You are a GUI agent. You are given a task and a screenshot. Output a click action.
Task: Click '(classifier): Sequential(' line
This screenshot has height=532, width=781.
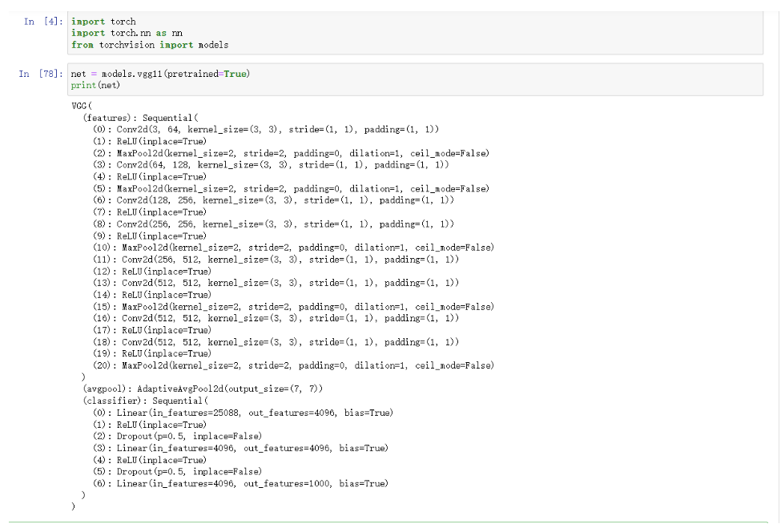[146, 401]
